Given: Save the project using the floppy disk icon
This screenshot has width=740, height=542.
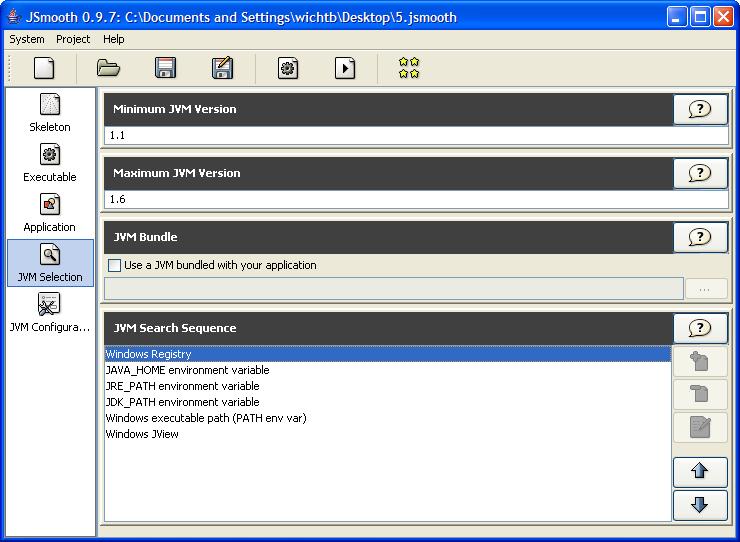Looking at the screenshot, I should [x=165, y=68].
